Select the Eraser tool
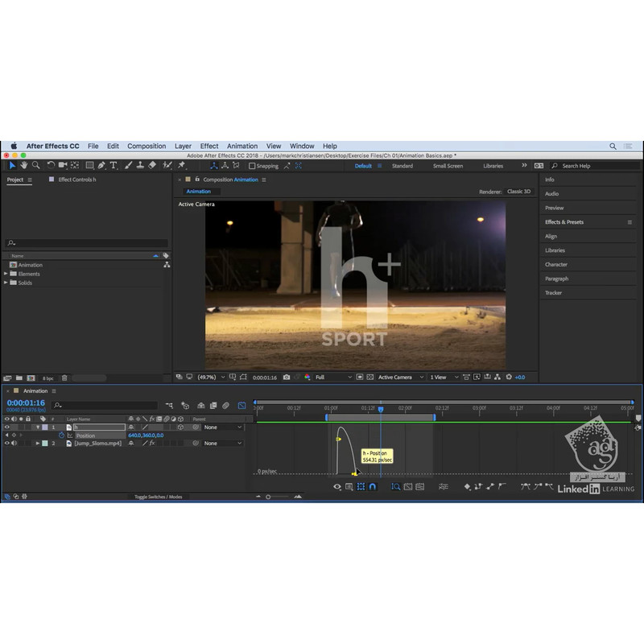The width and height of the screenshot is (644, 644). coord(152,165)
